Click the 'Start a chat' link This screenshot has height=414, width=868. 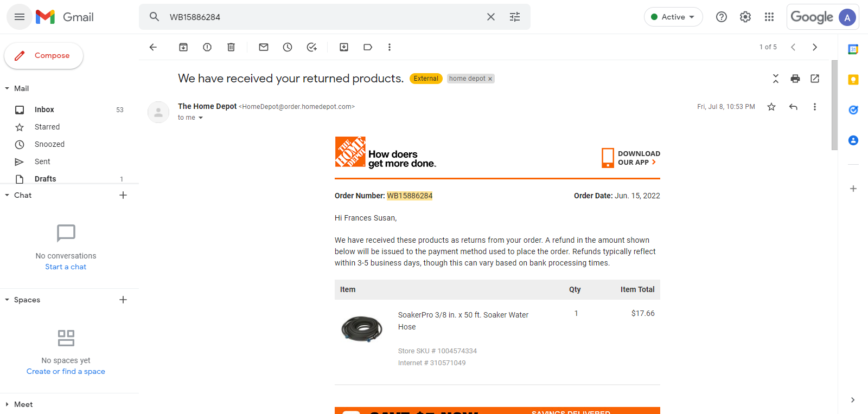pyautogui.click(x=66, y=267)
